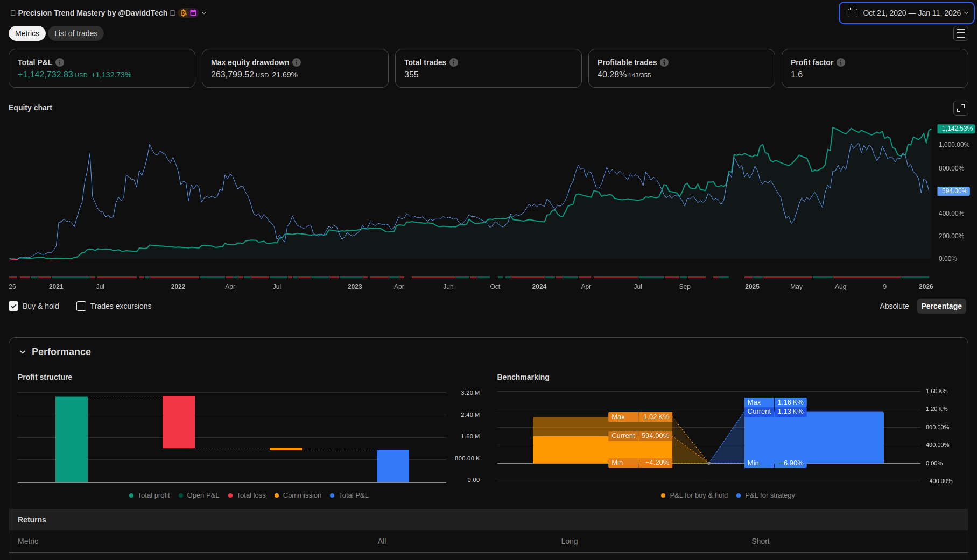
Task: Click info icon next to Total P&L
Action: pyautogui.click(x=60, y=62)
